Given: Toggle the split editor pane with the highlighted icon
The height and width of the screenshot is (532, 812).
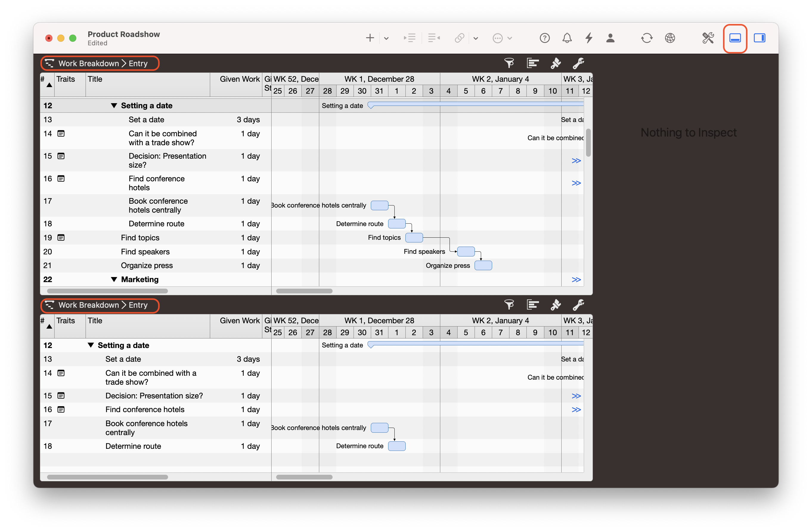Looking at the screenshot, I should 735,38.
